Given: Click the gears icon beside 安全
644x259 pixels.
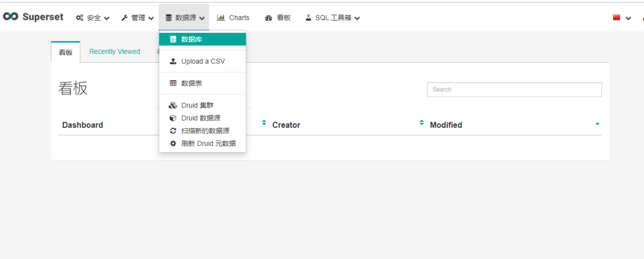Looking at the screenshot, I should (79, 18).
